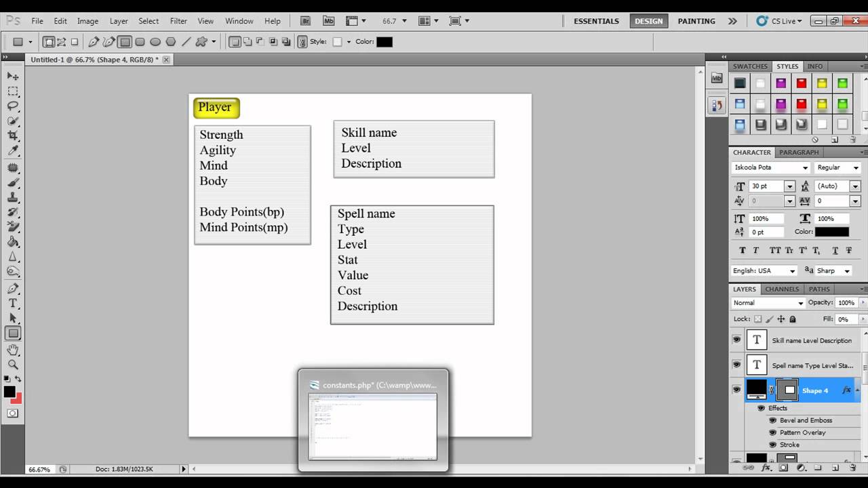Switch to the Channels tab
Viewport: 868px width, 488px height.
pos(782,289)
